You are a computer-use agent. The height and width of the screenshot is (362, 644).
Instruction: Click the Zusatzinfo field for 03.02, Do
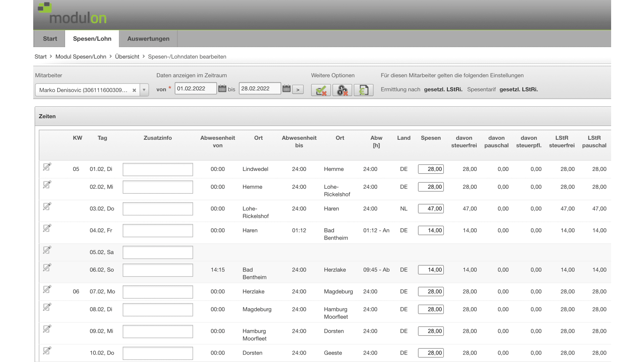point(158,209)
